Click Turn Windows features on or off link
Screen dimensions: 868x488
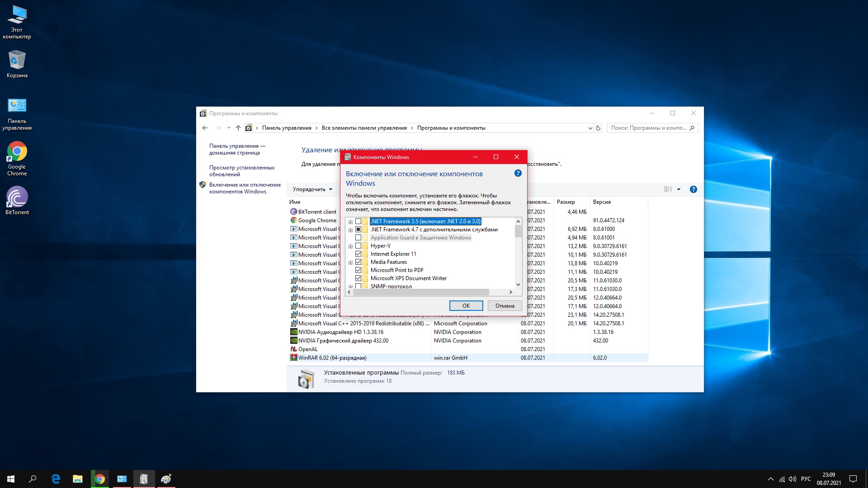point(245,188)
